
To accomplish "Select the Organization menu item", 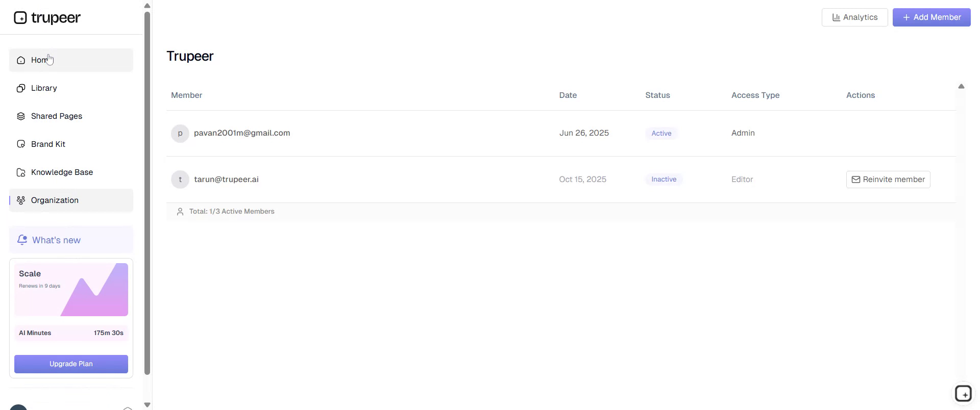I will pos(71,200).
